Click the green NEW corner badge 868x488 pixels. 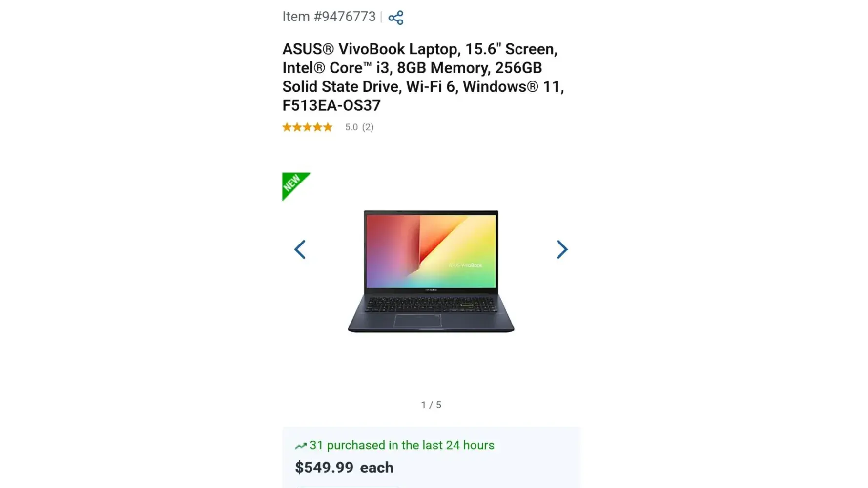293,183
